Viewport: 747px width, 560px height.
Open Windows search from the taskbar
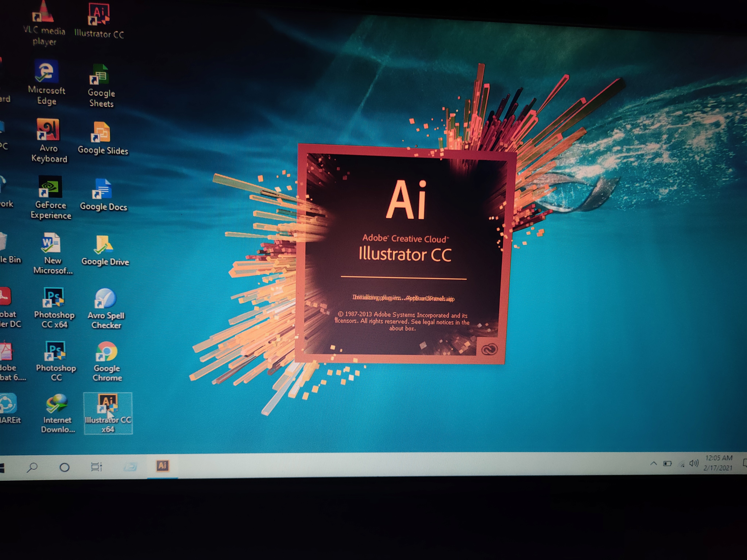pyautogui.click(x=32, y=467)
